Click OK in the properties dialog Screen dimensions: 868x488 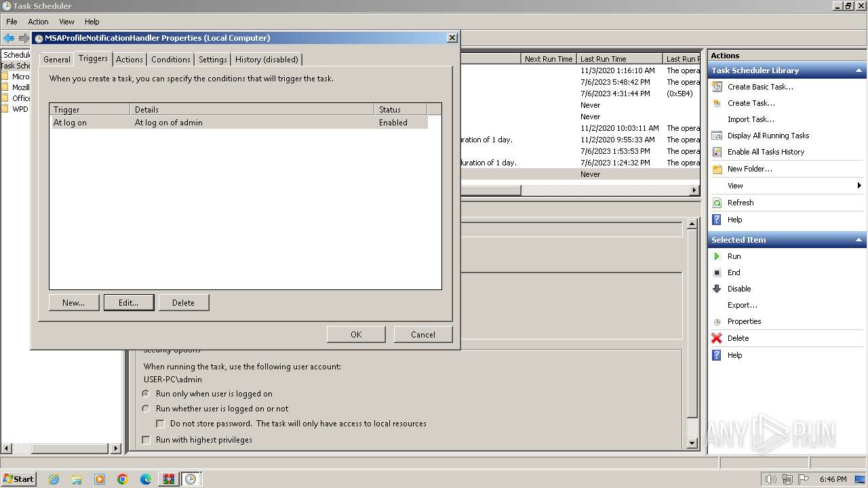(356, 334)
